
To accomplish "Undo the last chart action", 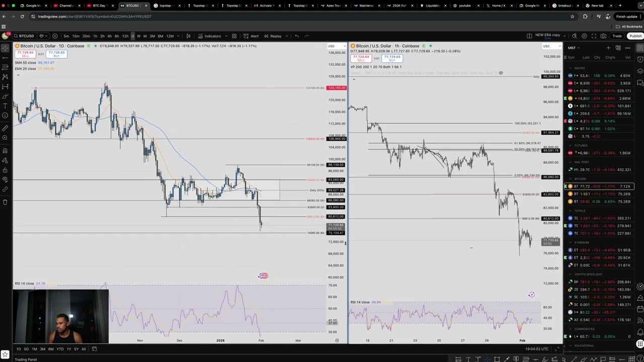I will (x=297, y=36).
